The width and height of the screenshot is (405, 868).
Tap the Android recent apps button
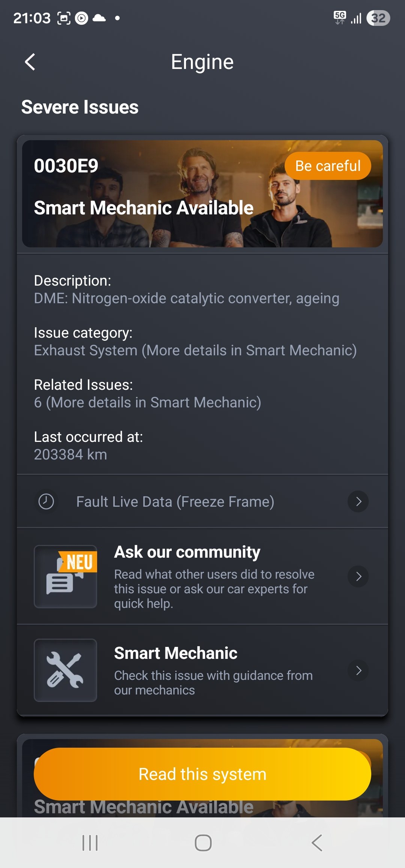(90, 843)
